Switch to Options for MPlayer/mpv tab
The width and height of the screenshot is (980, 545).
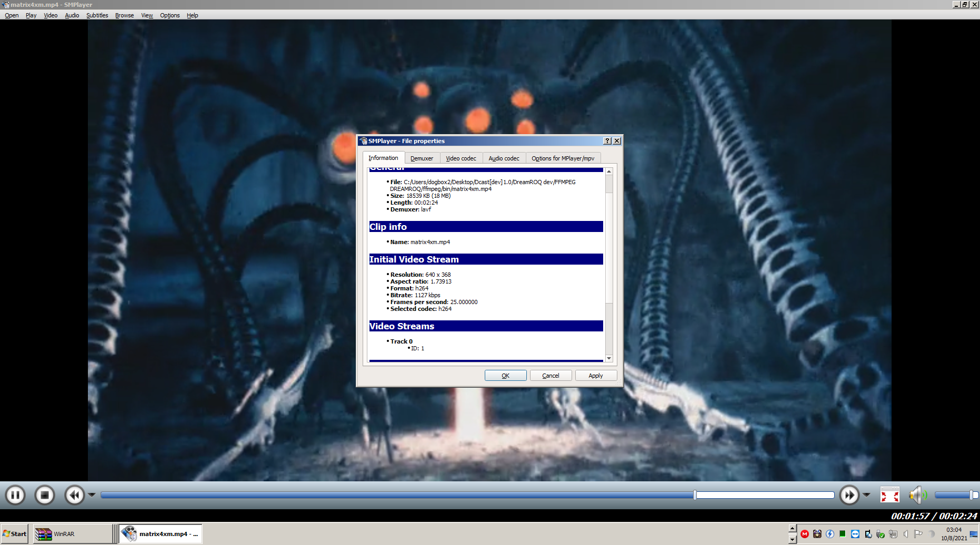(x=563, y=158)
